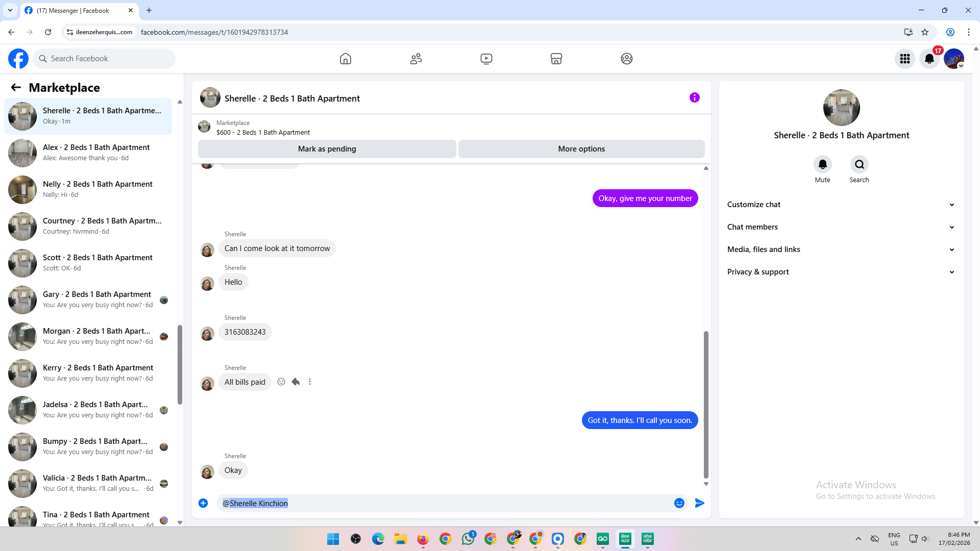Expand Chat members section
This screenshot has height=551, width=980.
pyautogui.click(x=841, y=227)
